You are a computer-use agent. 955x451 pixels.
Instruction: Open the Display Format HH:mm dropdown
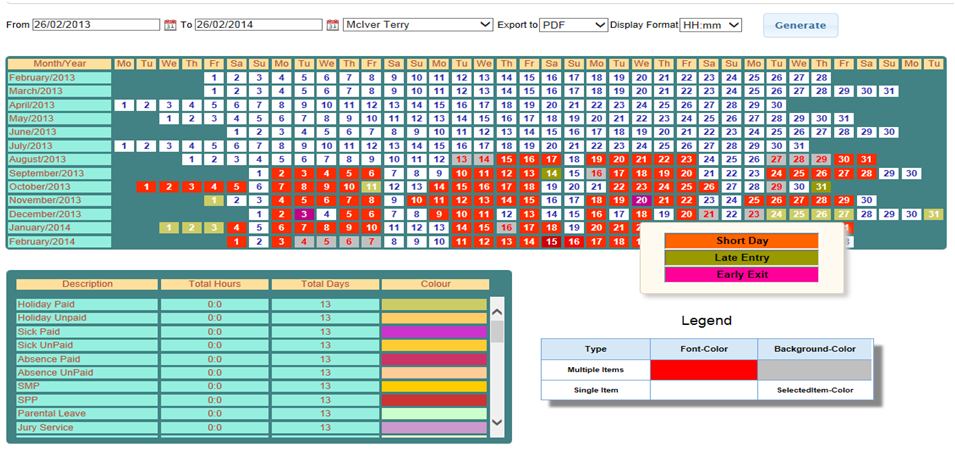click(710, 24)
